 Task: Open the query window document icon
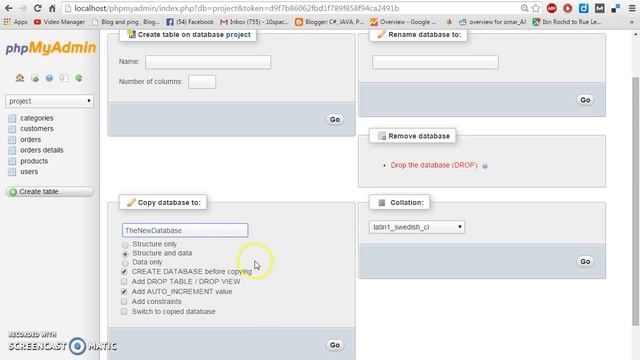(64, 78)
